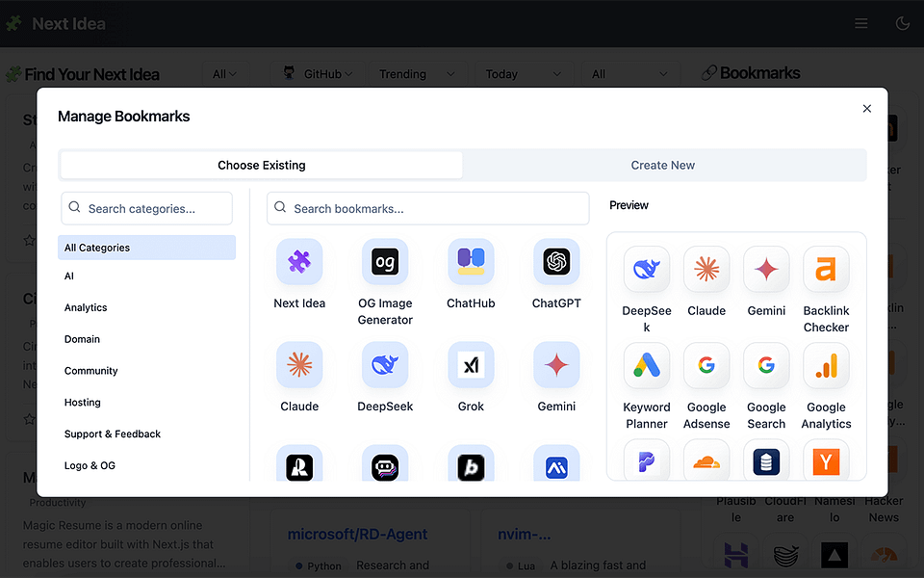Switch to the Choose Existing tab

point(262,165)
